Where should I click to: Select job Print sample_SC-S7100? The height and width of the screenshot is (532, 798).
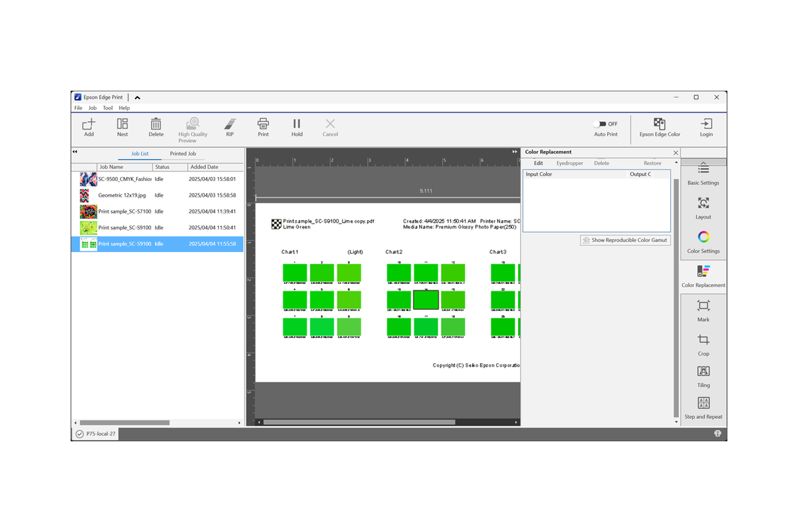coord(158,211)
